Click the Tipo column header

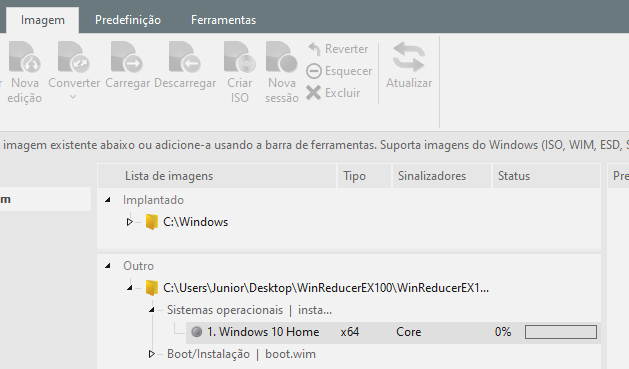coord(364,176)
